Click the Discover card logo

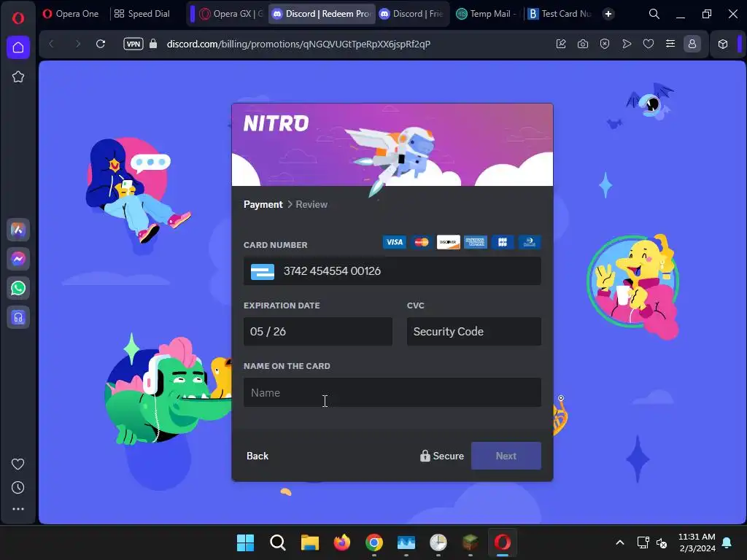click(x=449, y=242)
